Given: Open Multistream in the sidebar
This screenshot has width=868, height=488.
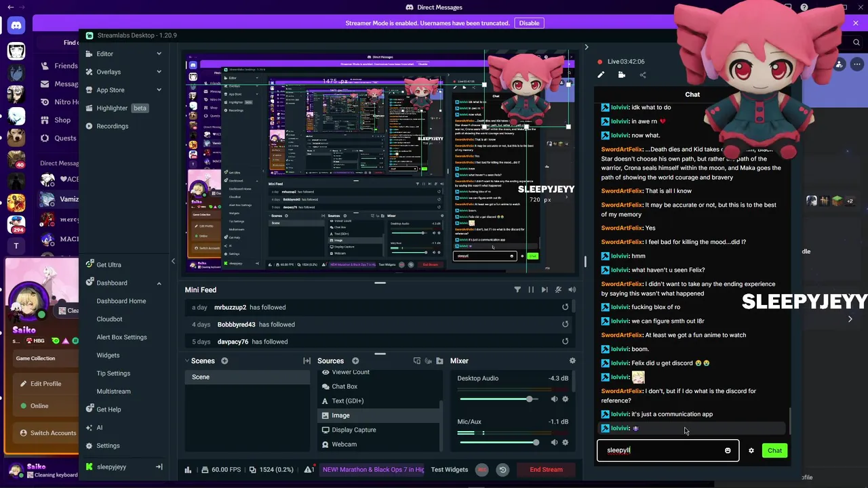Looking at the screenshot, I should 113,392.
